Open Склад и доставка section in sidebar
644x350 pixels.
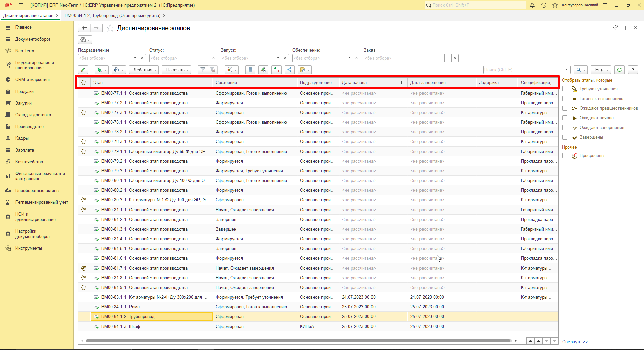(x=33, y=115)
